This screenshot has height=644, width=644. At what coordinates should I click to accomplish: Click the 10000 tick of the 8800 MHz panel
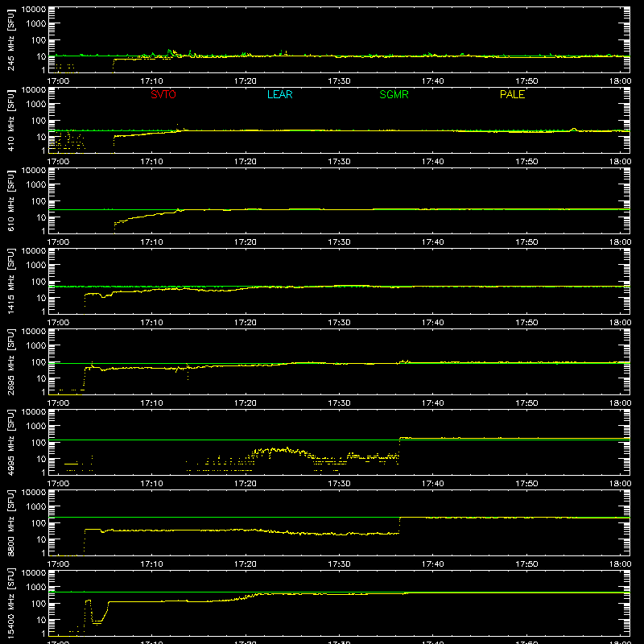pos(34,493)
